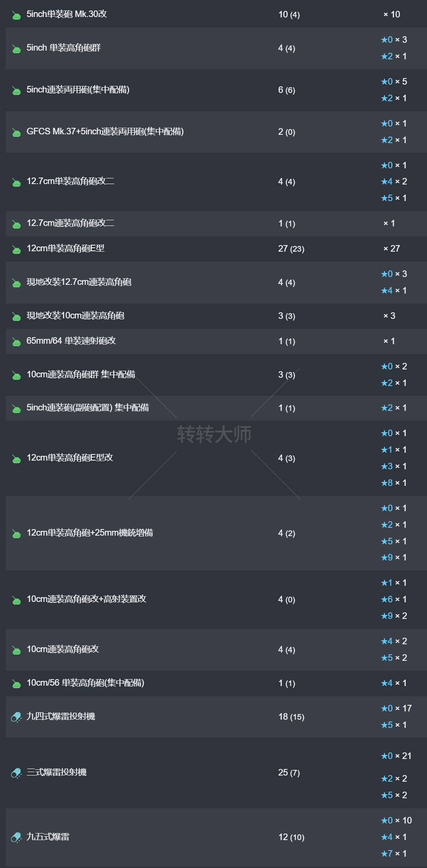Image resolution: width=427 pixels, height=868 pixels.
Task: Click the depth charge icon beside 九四式爆雷投射機
Action: [16, 717]
